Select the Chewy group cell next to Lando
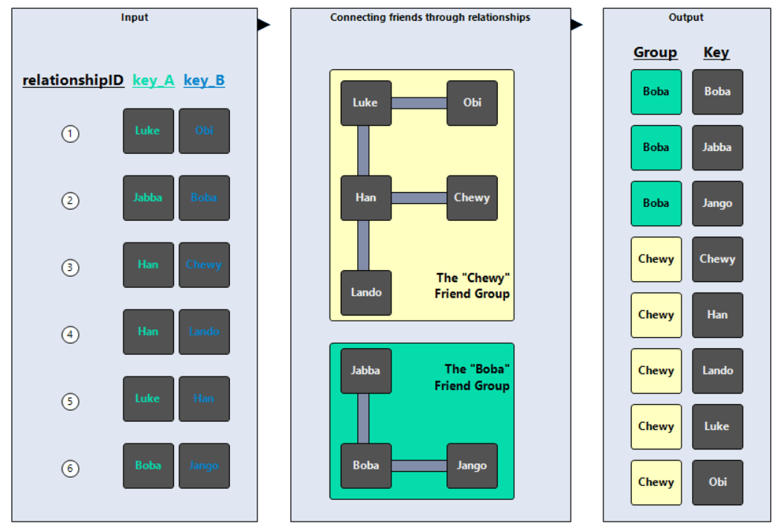The width and height of the screenshot is (782, 532). [656, 371]
